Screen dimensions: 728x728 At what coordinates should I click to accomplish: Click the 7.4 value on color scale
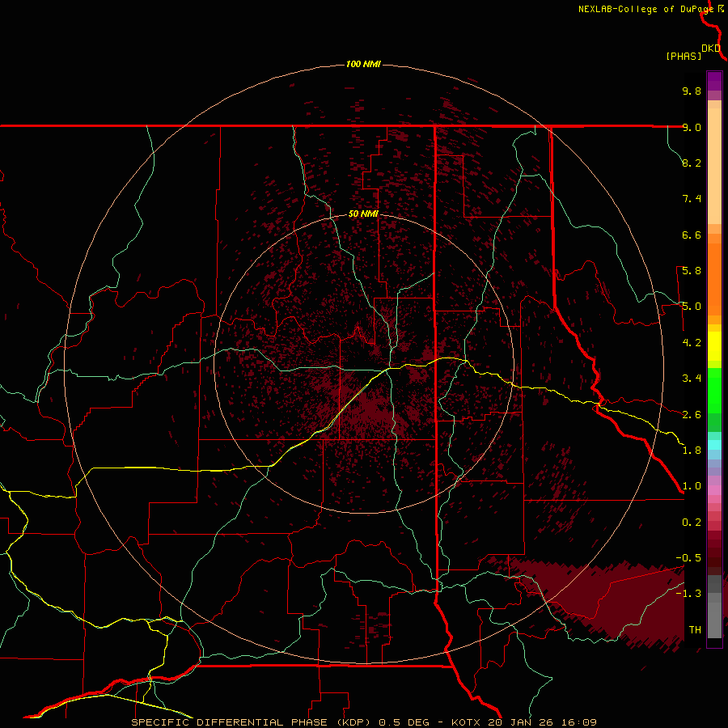(692, 199)
